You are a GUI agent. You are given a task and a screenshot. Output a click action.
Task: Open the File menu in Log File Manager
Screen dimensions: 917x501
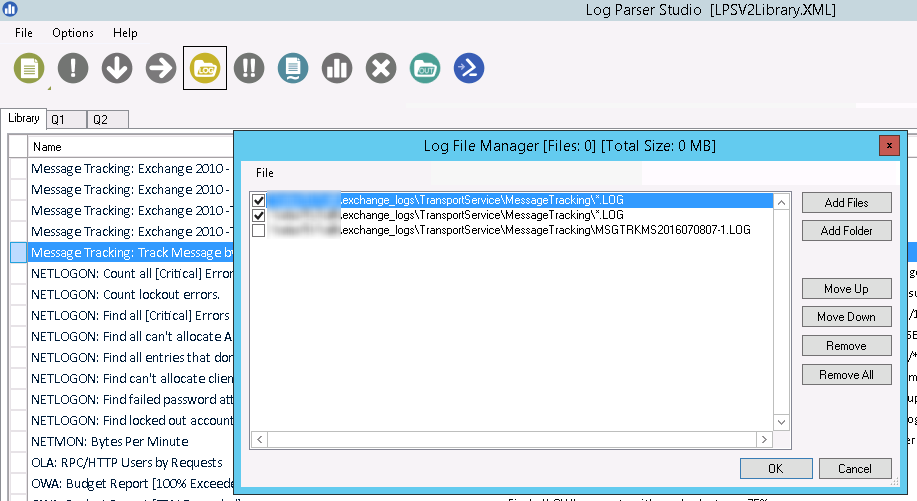point(265,173)
